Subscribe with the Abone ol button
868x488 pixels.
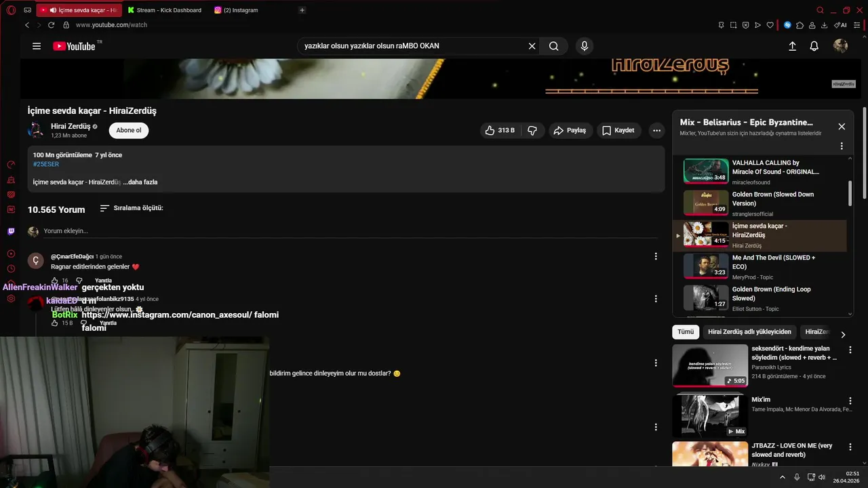129,130
